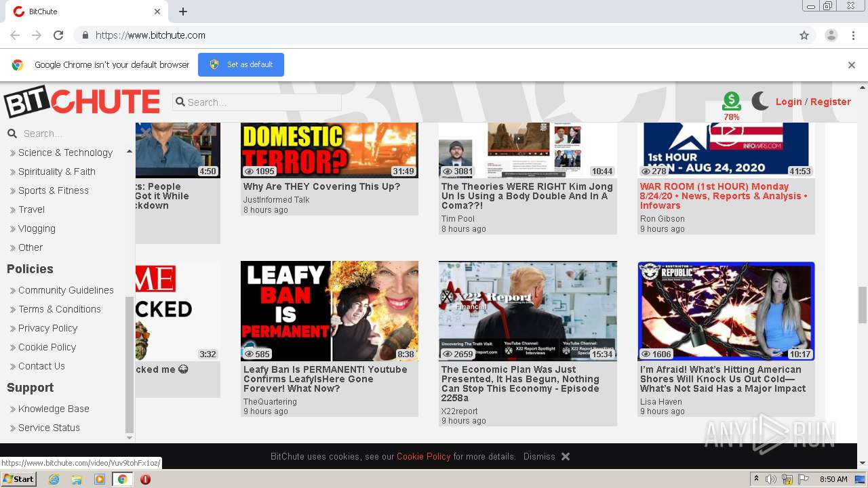Open 'The Economic Plan Was Just Presented' title
868x488 pixels.
(520, 384)
